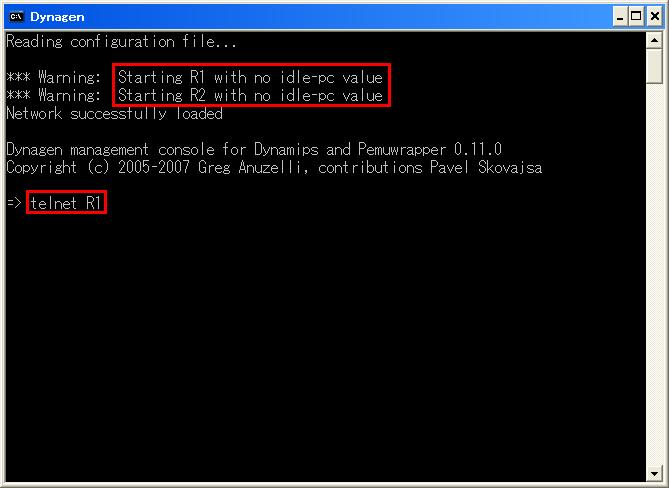The width and height of the screenshot is (669, 488).
Task: Click the first '*** Warning:' label
Action: click(54, 77)
